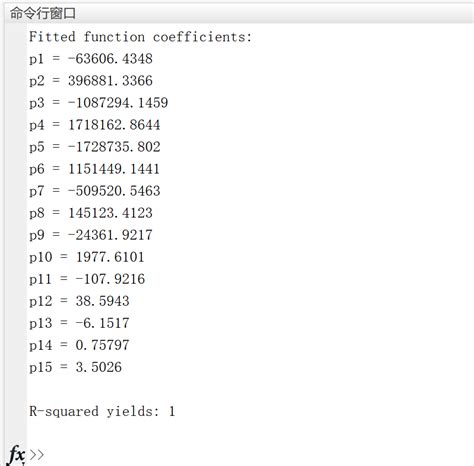Viewport: 474px width, 466px height.
Task: Click the p2 = 396881.3366 output line
Action: coord(91,81)
